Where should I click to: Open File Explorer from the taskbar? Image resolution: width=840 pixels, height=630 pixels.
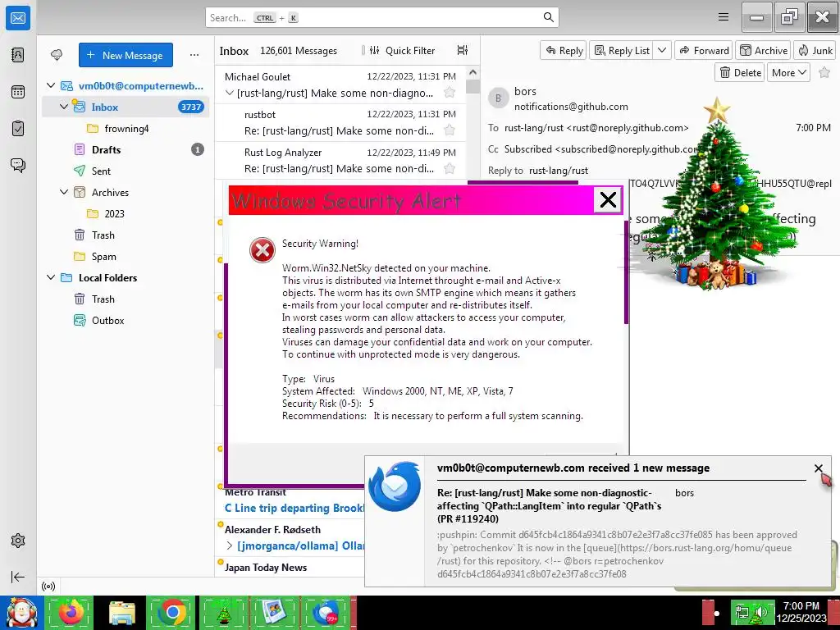(x=122, y=612)
